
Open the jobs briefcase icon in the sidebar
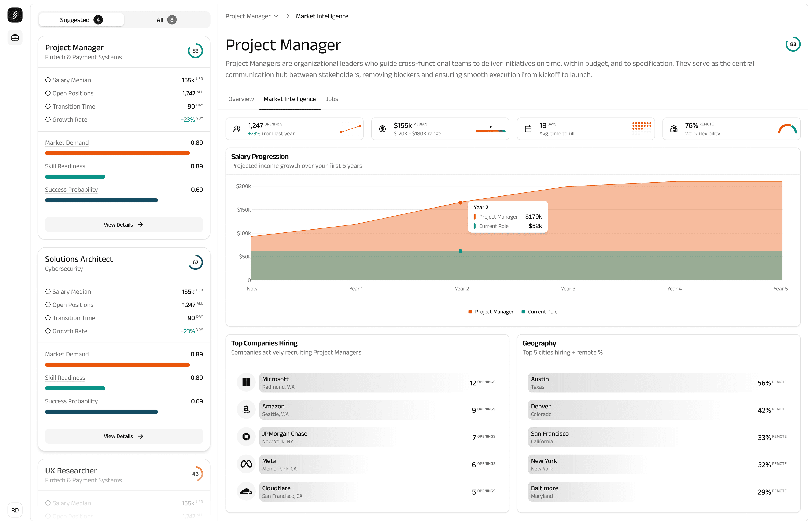[x=15, y=37]
